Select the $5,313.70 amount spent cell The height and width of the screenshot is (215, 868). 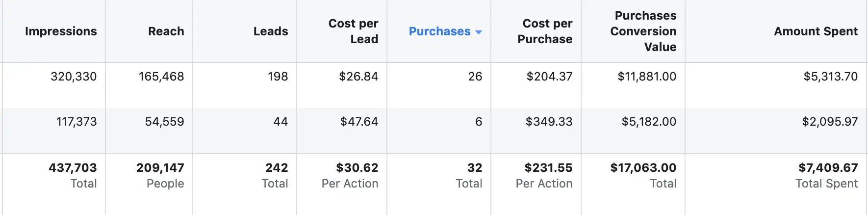(831, 77)
